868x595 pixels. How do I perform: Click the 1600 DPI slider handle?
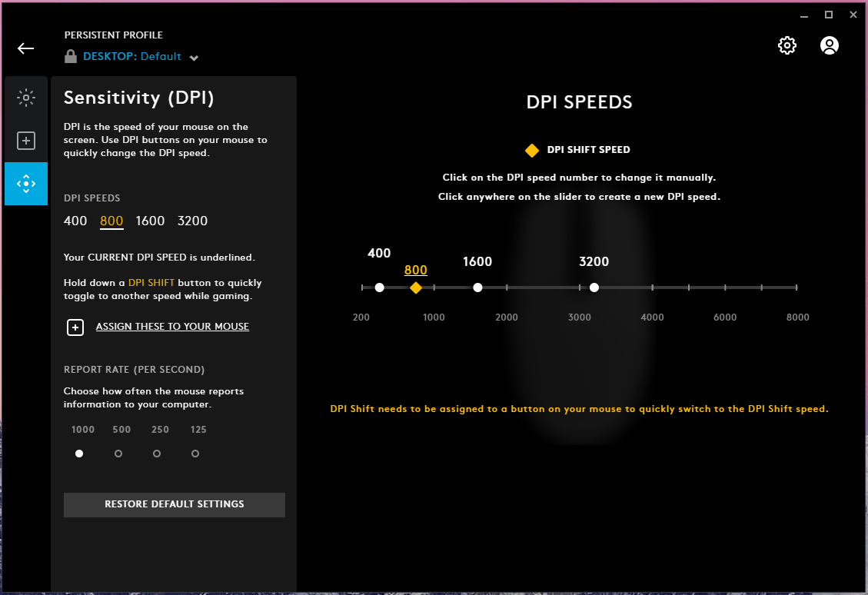tap(477, 288)
